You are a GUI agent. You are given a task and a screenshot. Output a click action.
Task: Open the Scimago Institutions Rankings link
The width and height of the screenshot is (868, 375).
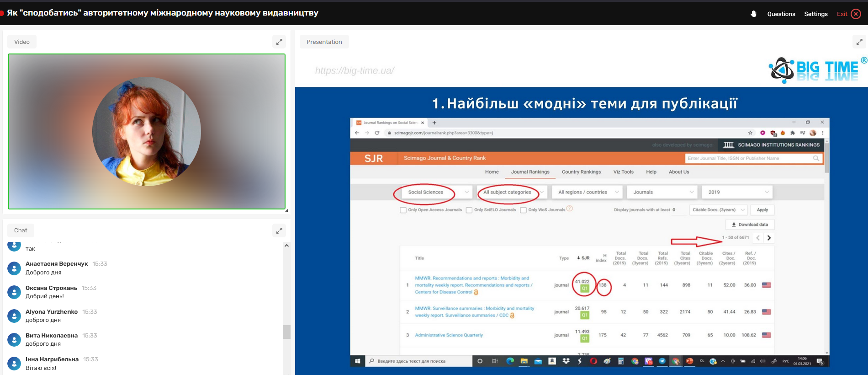771,145
